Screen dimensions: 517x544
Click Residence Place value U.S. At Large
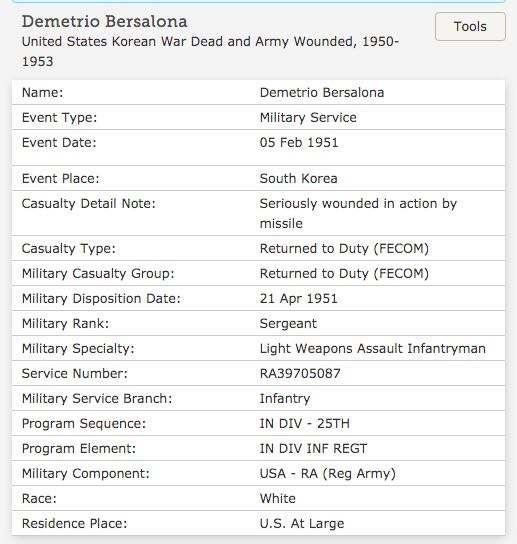click(302, 524)
